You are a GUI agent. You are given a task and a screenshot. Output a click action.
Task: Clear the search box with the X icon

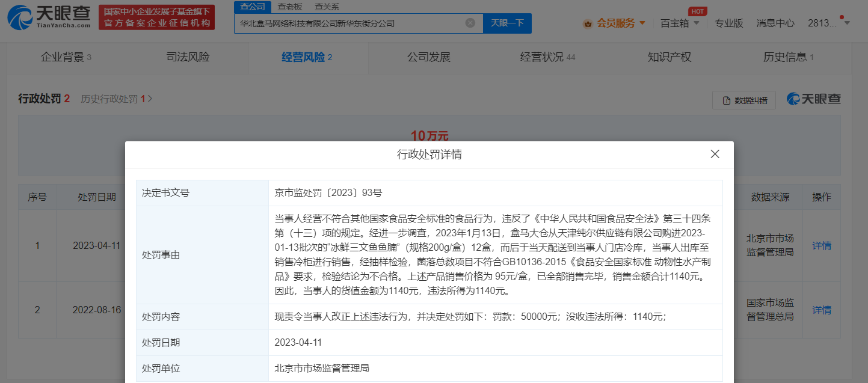470,23
